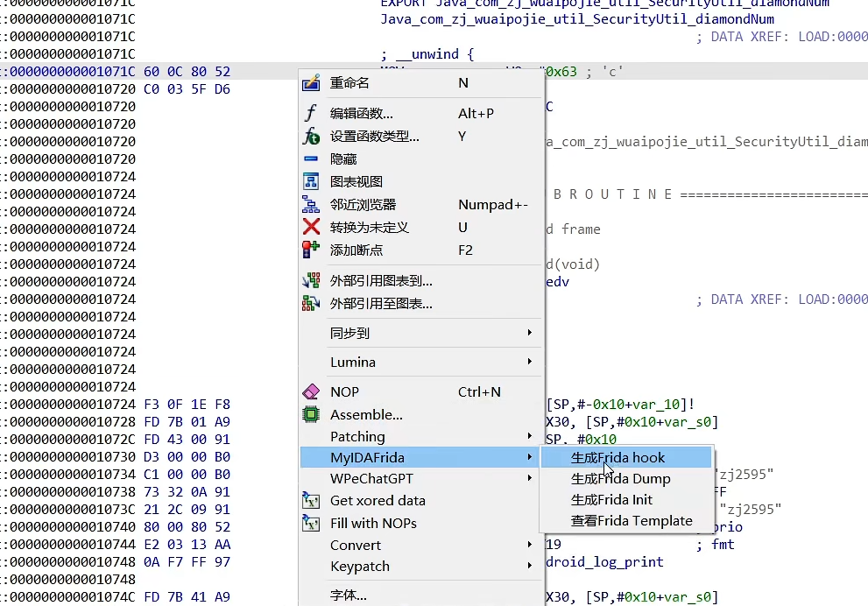Click bytes 'FD 43 00 91'
The height and width of the screenshot is (606, 868).
(187, 440)
